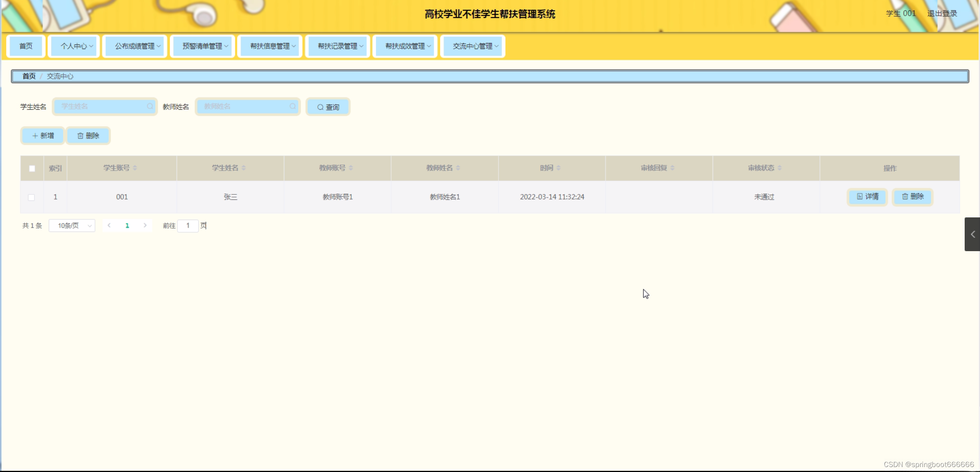This screenshot has height=472, width=980.
Task: Expand the 个人中心 menu
Action: point(74,46)
